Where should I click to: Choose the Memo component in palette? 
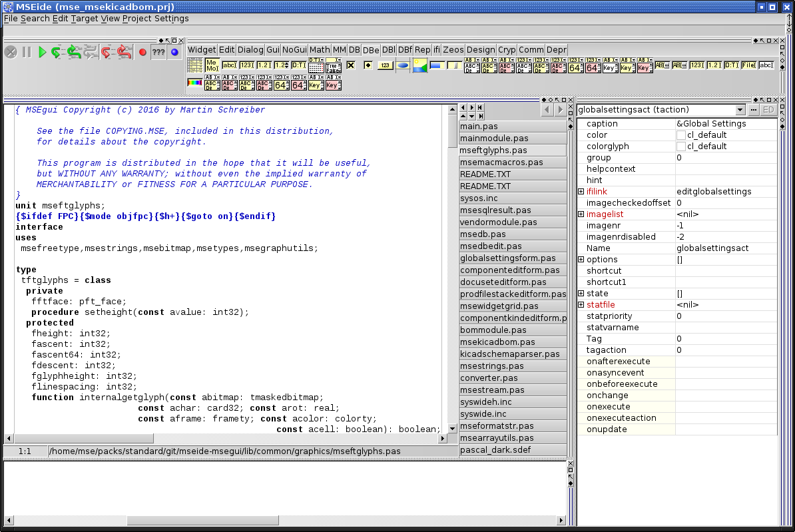212,65
